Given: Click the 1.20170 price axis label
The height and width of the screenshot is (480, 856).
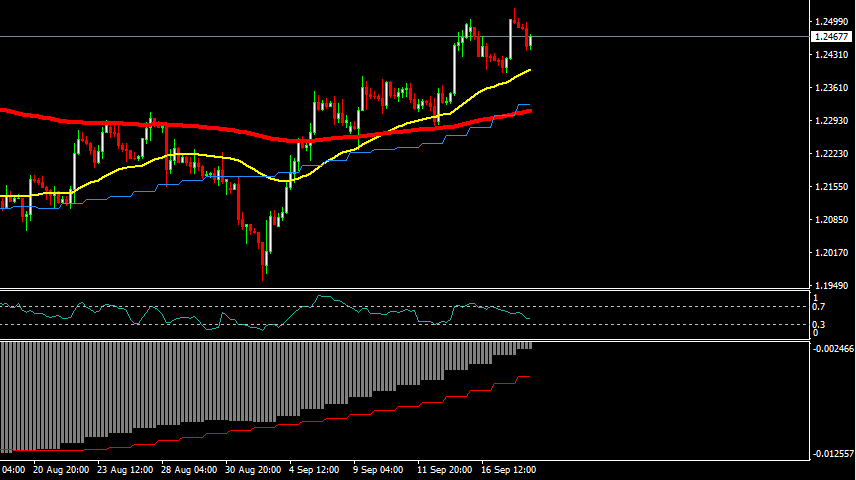Looking at the screenshot, I should 831,253.
